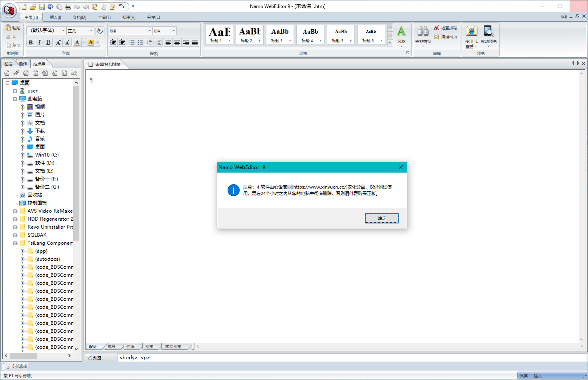Switch to the 工具(T) ribbon tab
588x380 pixels.
104,17
